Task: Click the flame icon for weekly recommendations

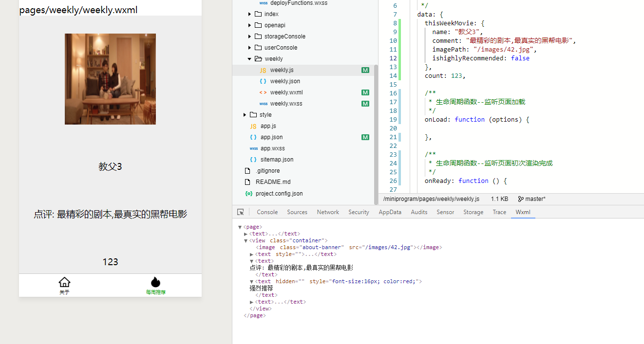Action: 155,282
